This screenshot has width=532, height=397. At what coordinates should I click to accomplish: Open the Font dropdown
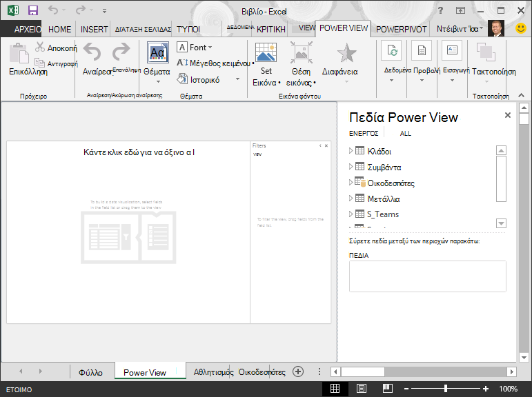(195, 48)
